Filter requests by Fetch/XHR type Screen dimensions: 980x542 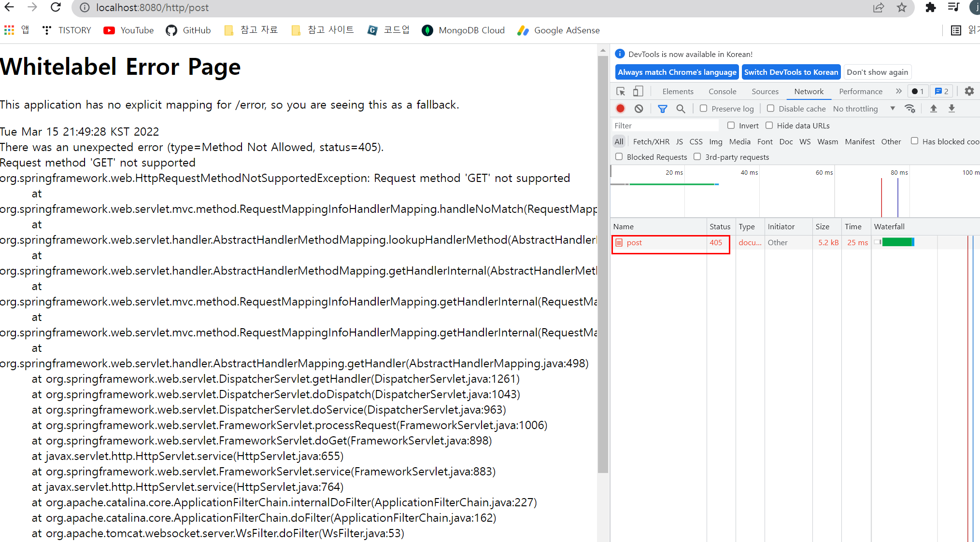click(x=651, y=141)
